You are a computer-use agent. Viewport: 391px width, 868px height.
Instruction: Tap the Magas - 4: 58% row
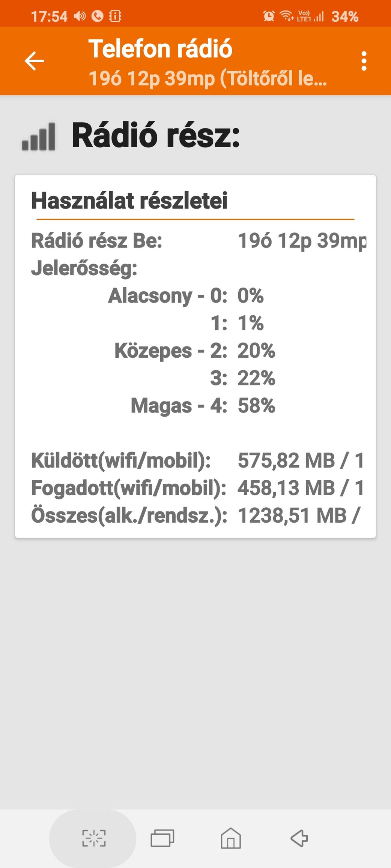click(203, 406)
